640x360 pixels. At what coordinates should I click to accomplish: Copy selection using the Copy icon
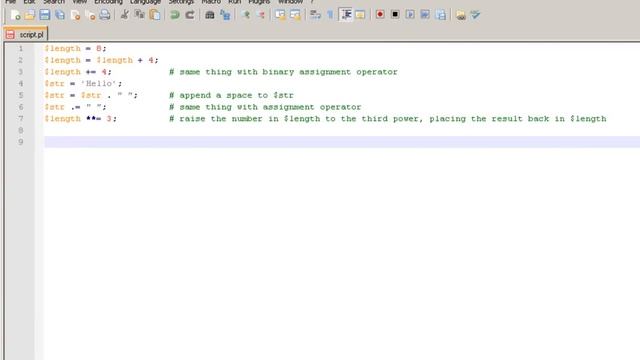140,15
